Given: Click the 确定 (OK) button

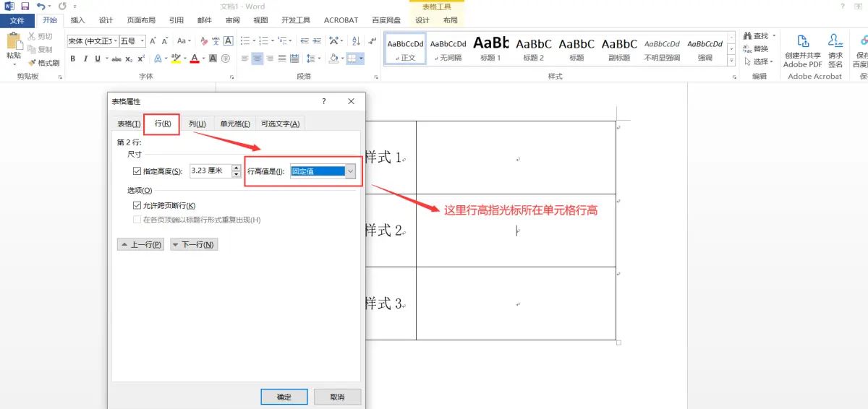Looking at the screenshot, I should click(x=284, y=397).
